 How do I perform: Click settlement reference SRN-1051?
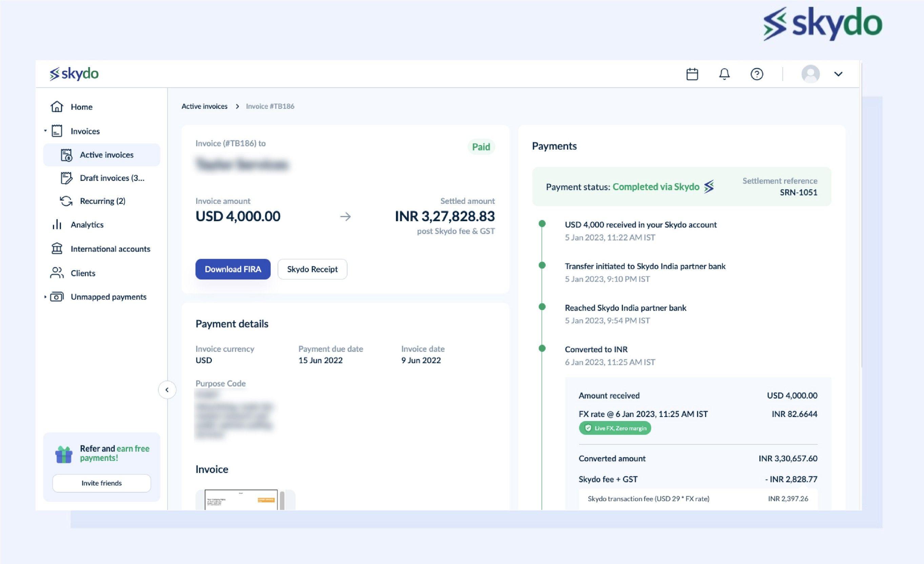click(798, 192)
